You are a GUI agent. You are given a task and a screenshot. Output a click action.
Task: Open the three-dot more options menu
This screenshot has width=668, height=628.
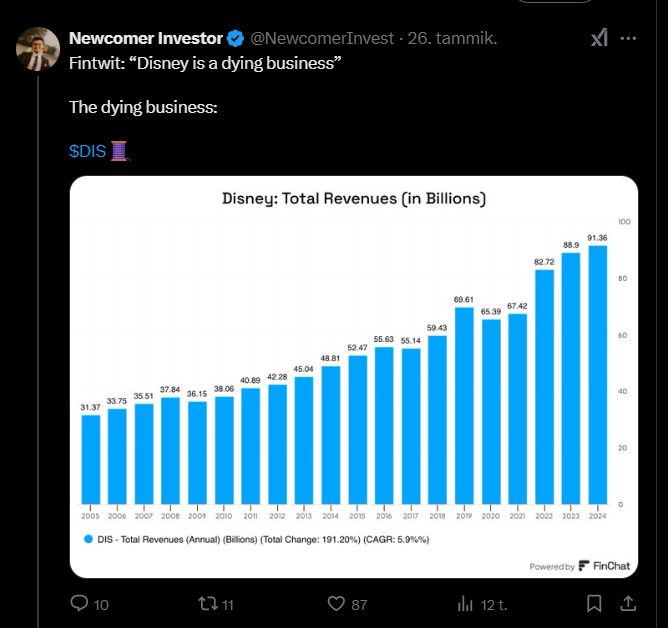point(629,38)
